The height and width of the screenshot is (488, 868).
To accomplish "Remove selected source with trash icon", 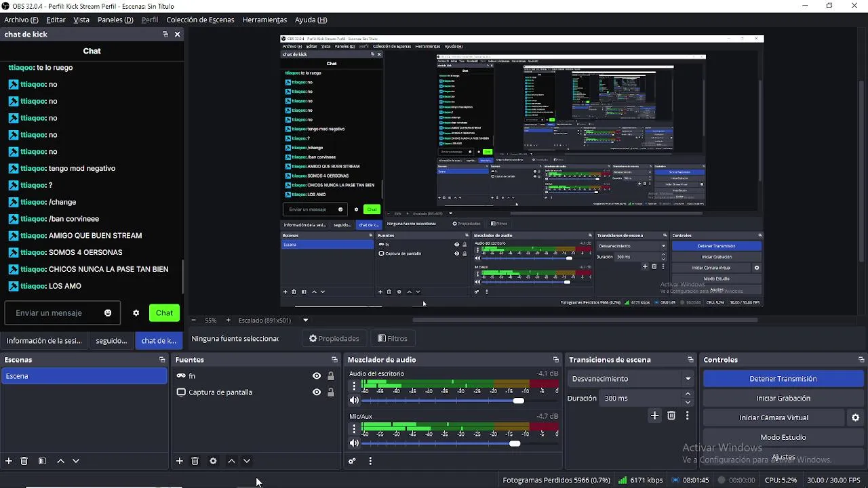I will click(195, 461).
